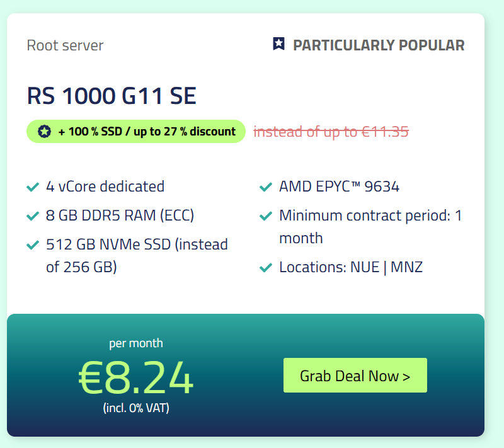
Task: Click the checkmark beside Locations NUE MNZ
Action: coord(266,267)
